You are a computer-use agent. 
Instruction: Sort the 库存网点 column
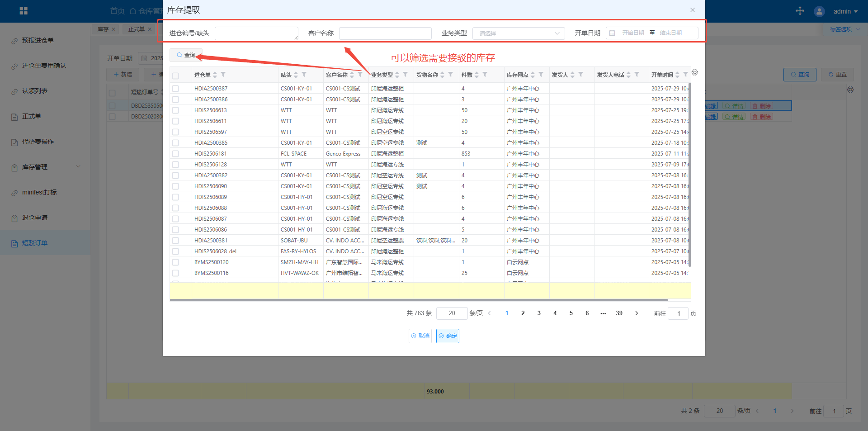point(533,75)
